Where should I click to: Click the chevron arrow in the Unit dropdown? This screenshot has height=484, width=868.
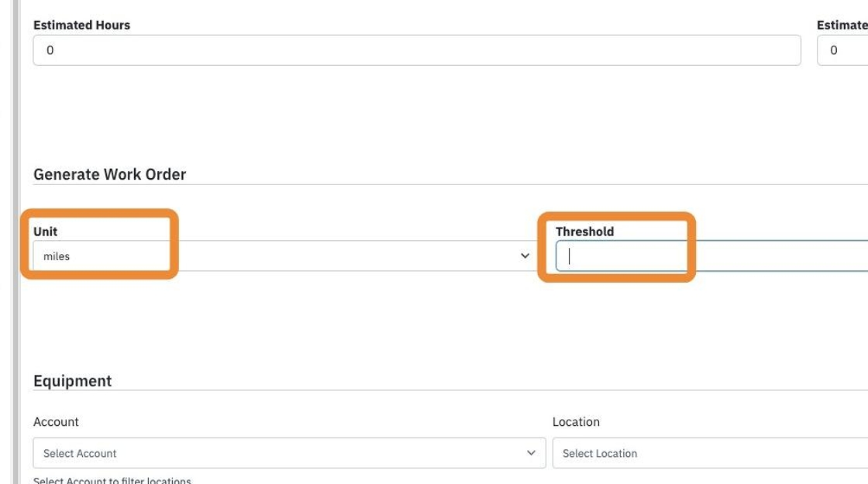(x=525, y=256)
